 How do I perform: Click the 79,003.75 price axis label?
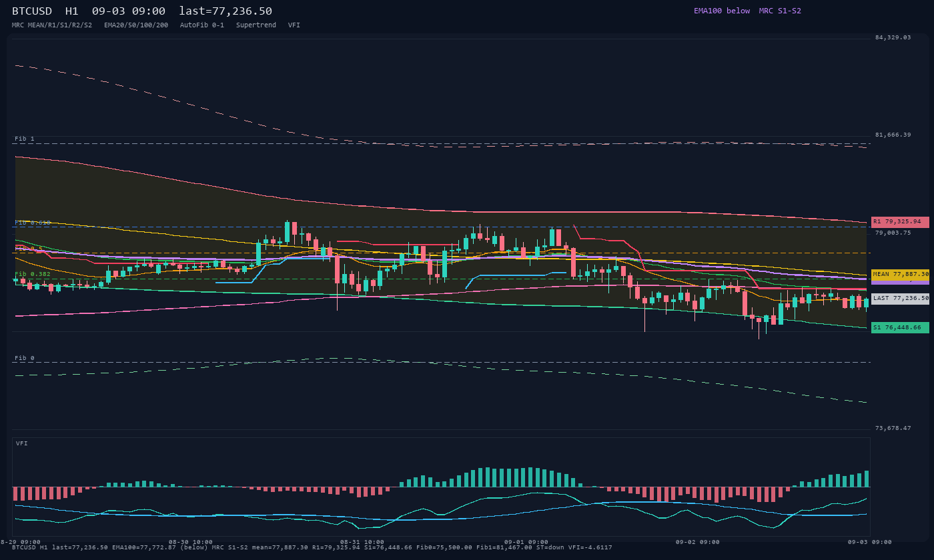coord(893,233)
